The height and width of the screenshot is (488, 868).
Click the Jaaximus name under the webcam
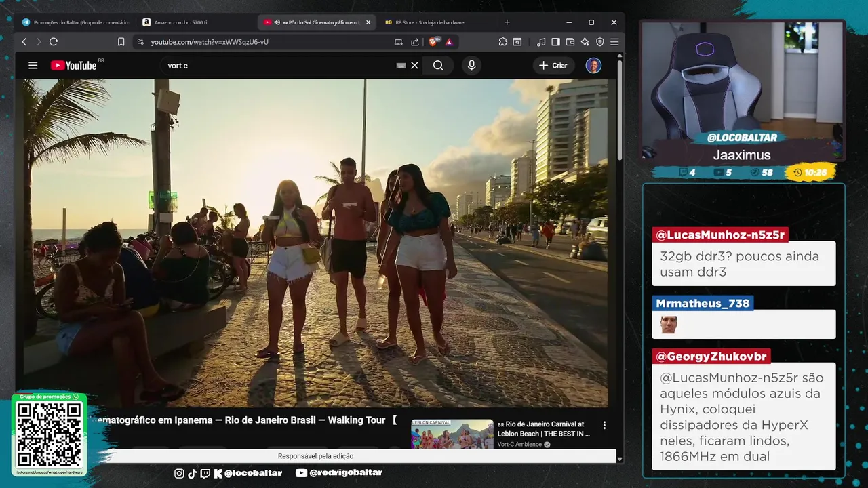742,155
